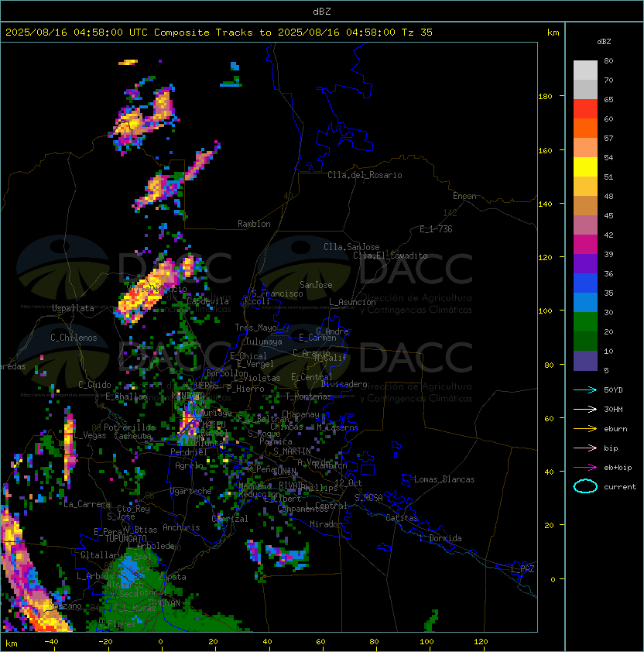Click the 'La_Carrera' map label
This screenshot has height=652, width=644.
point(87,504)
